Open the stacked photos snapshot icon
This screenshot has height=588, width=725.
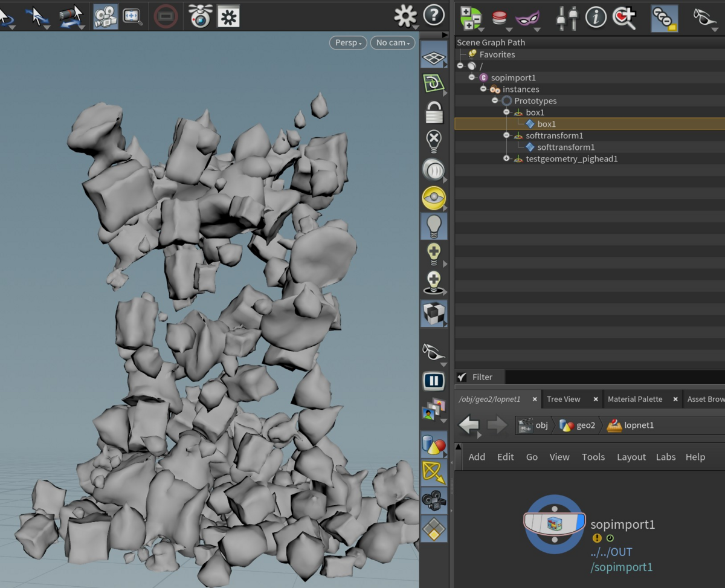point(433,409)
